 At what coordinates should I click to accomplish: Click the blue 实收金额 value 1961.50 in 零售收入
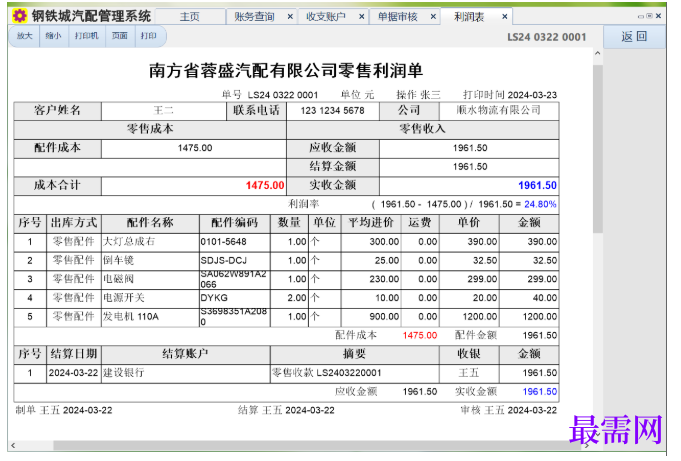[537, 186]
